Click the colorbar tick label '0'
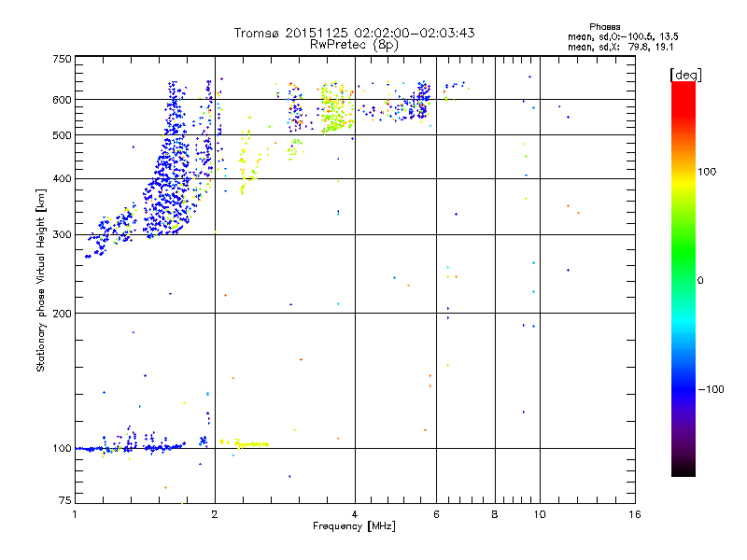747x560 pixels. point(700,281)
